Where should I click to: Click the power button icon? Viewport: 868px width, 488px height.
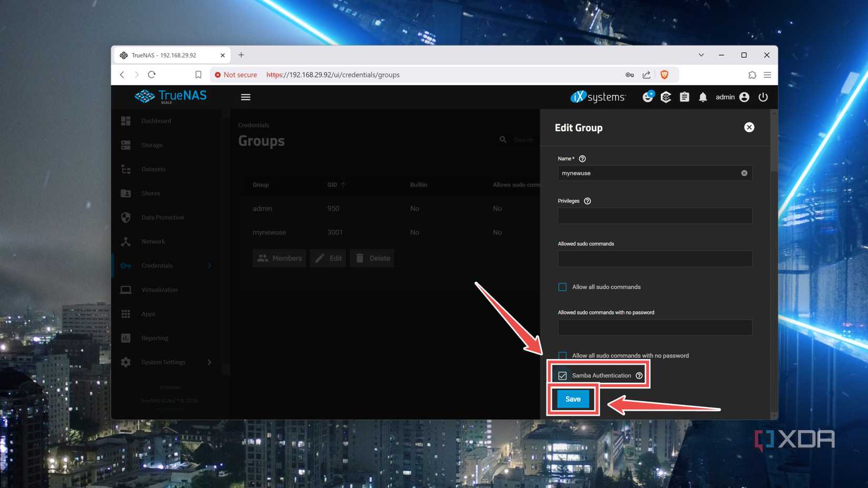[763, 97]
